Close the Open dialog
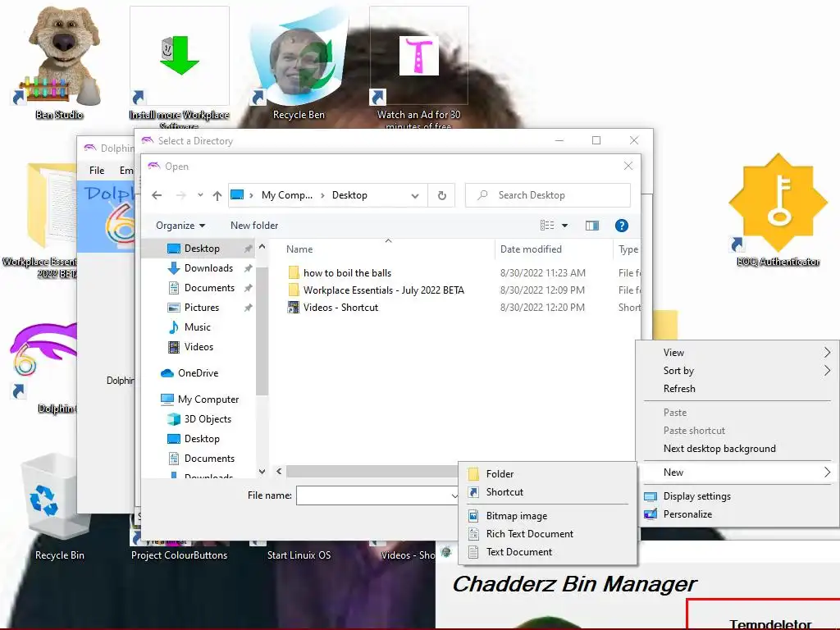 628,166
